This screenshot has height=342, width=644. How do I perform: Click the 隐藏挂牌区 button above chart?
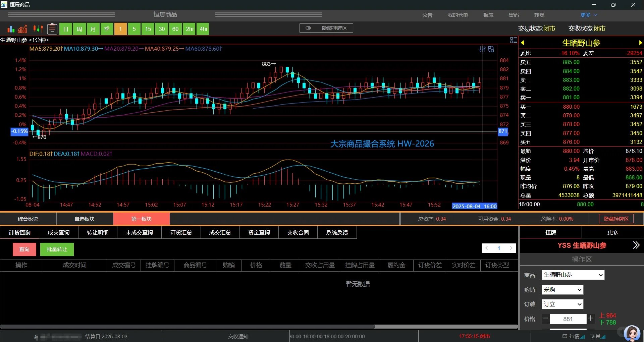(x=326, y=28)
